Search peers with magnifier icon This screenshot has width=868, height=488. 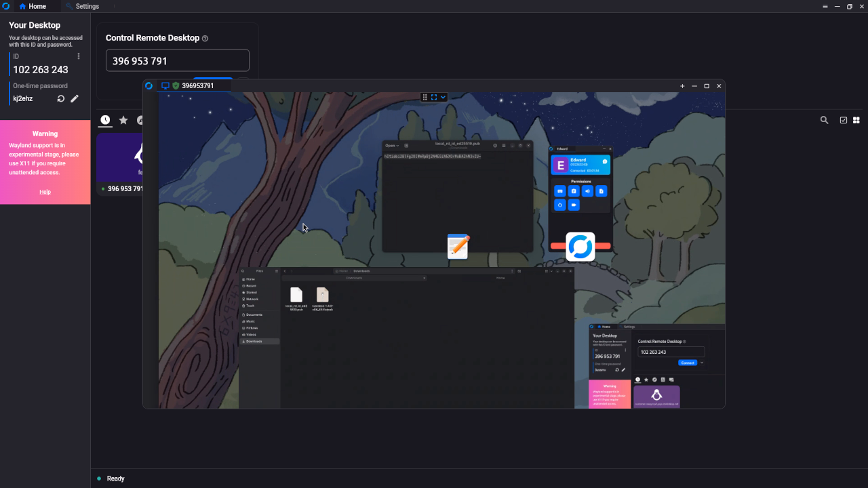pyautogui.click(x=824, y=120)
